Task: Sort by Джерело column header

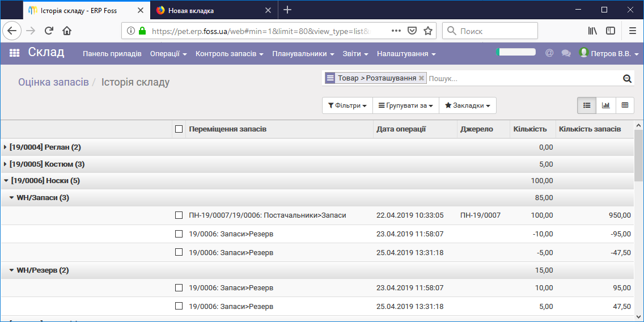Action: coord(483,129)
